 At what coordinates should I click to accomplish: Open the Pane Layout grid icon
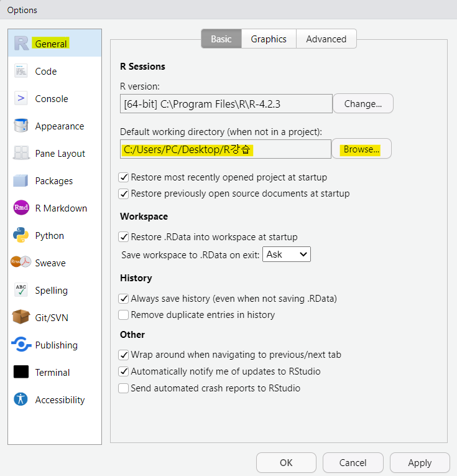coord(21,152)
